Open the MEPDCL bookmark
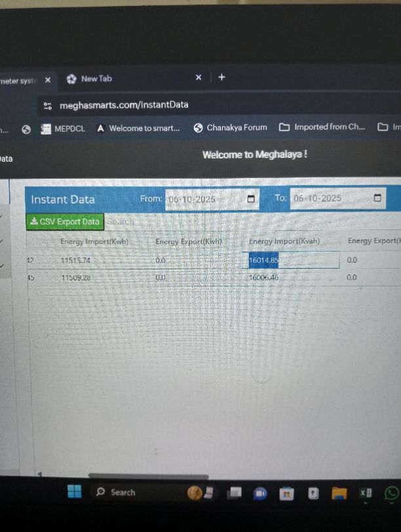 click(x=63, y=129)
